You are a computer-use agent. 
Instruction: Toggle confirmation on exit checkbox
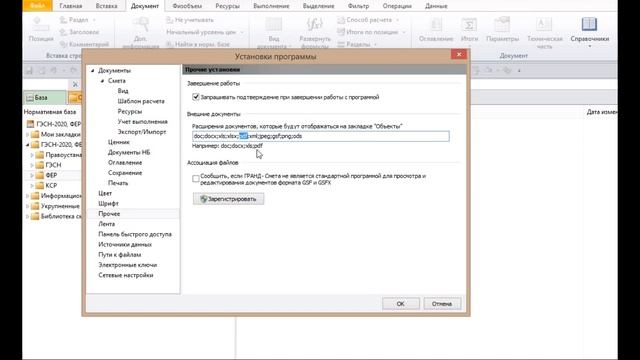[x=196, y=97]
